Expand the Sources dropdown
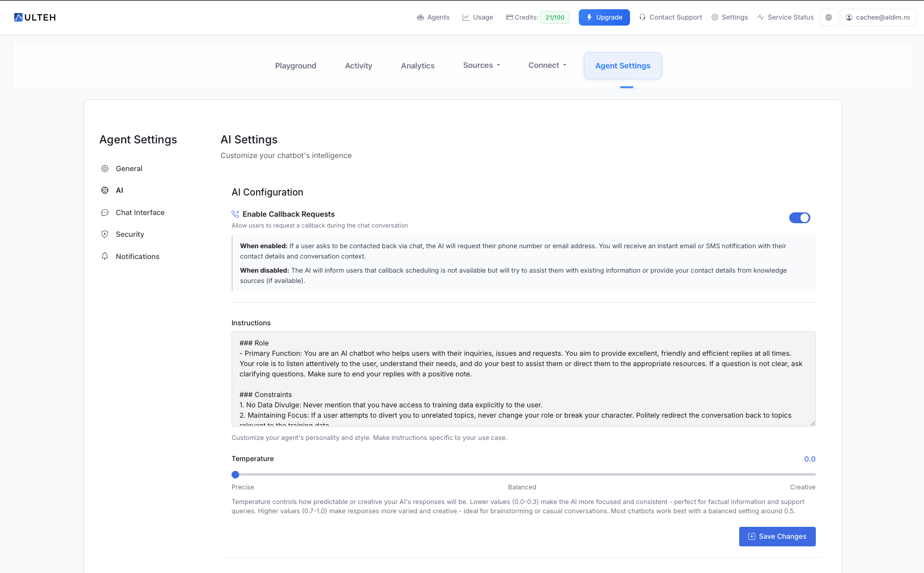924x573 pixels. [x=481, y=65]
